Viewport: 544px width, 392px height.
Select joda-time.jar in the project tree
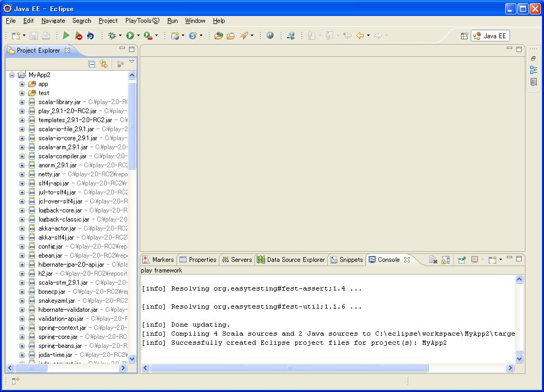pyautogui.click(x=55, y=354)
